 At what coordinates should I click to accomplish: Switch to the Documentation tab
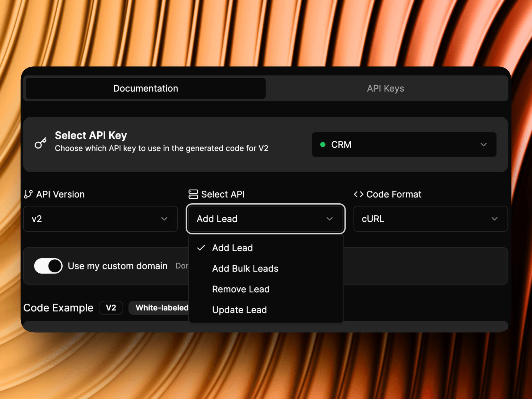click(x=145, y=88)
